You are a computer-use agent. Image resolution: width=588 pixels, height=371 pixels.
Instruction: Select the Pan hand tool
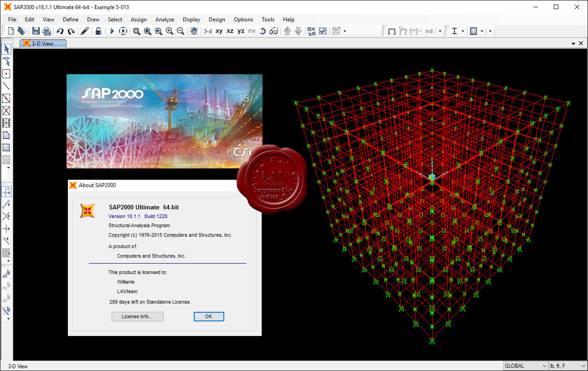[x=194, y=31]
